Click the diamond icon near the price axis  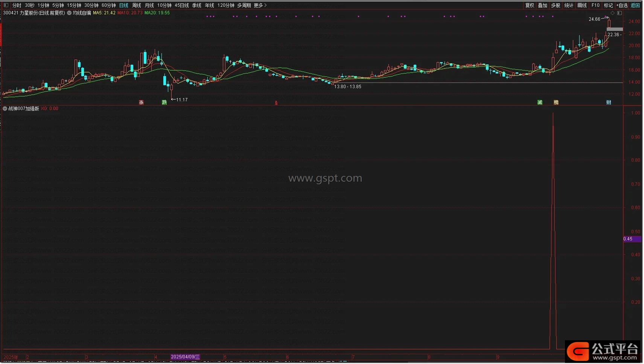pos(612,13)
